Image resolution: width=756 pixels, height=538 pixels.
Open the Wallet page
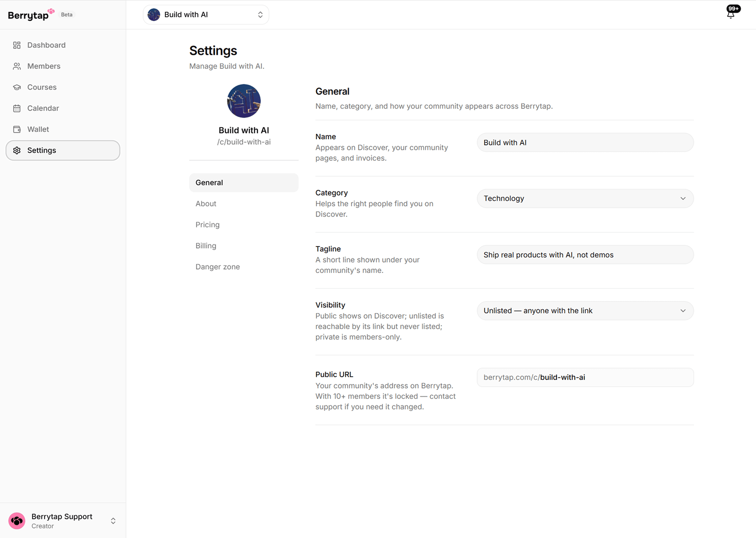pyautogui.click(x=63, y=129)
